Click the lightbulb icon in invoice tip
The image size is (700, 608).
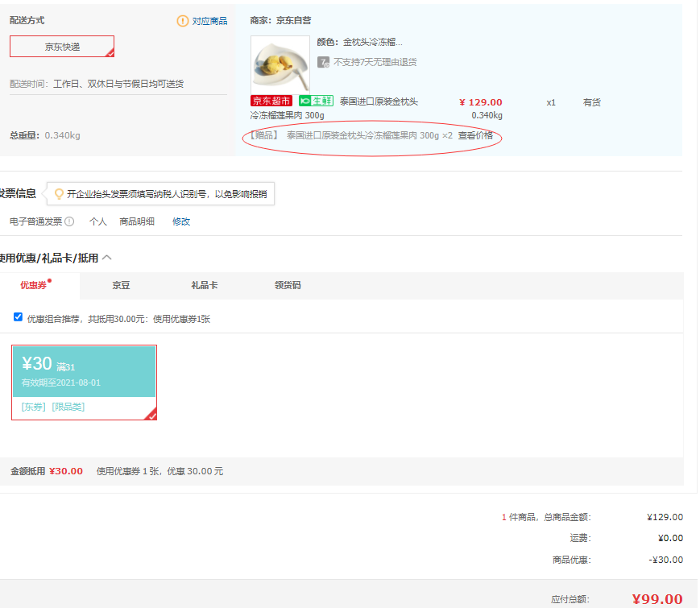pyautogui.click(x=59, y=194)
